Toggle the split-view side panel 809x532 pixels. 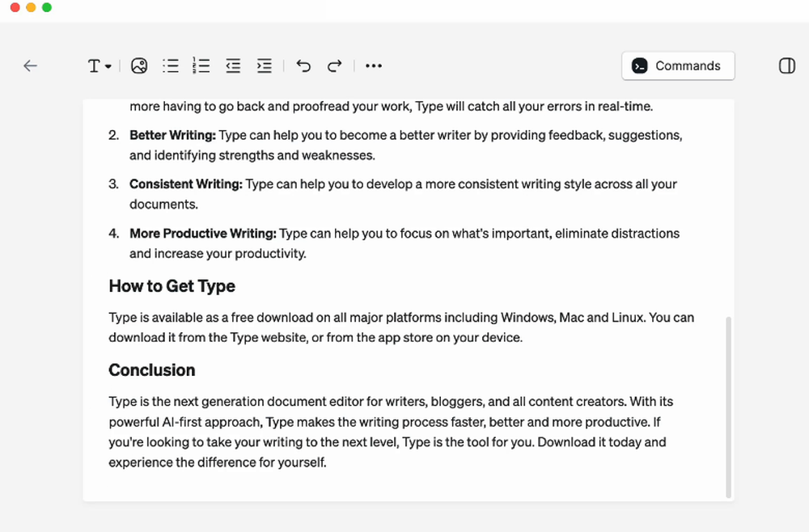[x=786, y=65]
